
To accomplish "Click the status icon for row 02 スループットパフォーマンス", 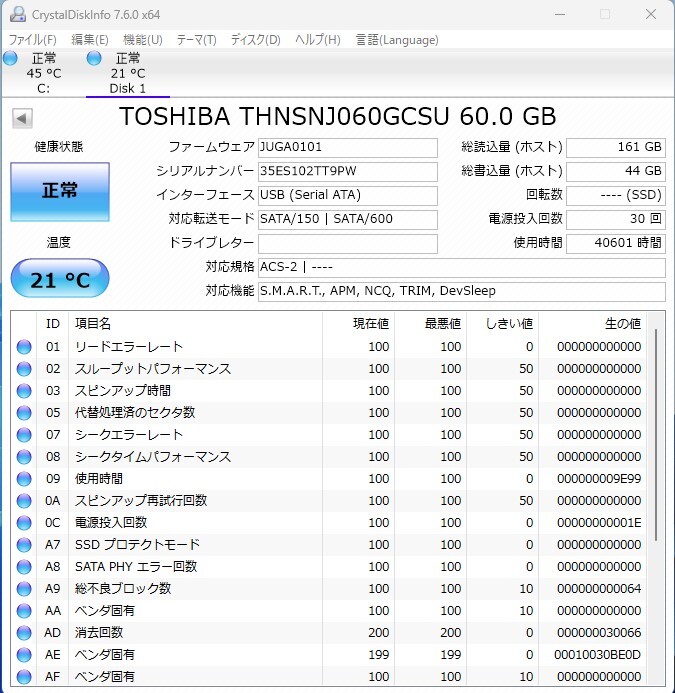I will (x=24, y=369).
